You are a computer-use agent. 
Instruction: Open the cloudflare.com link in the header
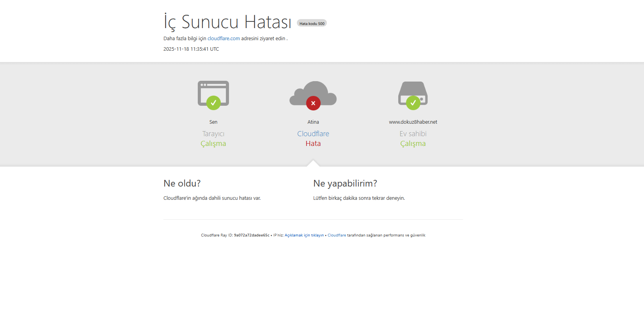pyautogui.click(x=224, y=39)
